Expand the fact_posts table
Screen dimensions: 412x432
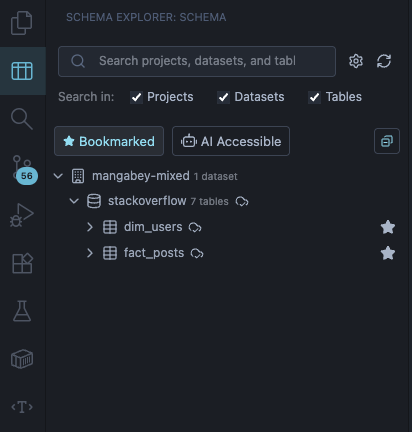pos(90,253)
